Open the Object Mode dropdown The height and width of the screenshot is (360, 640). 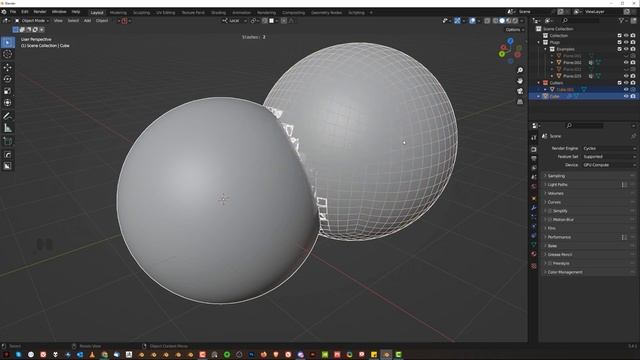point(32,21)
